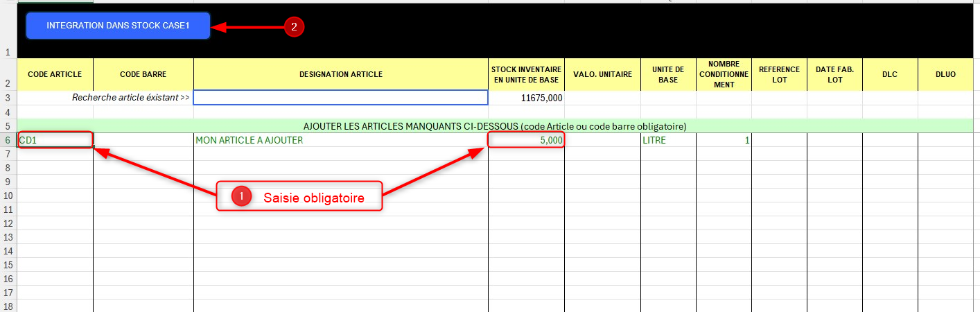Click the 5,000 stock inventory cell
The height and width of the screenshot is (312, 980).
pos(526,140)
